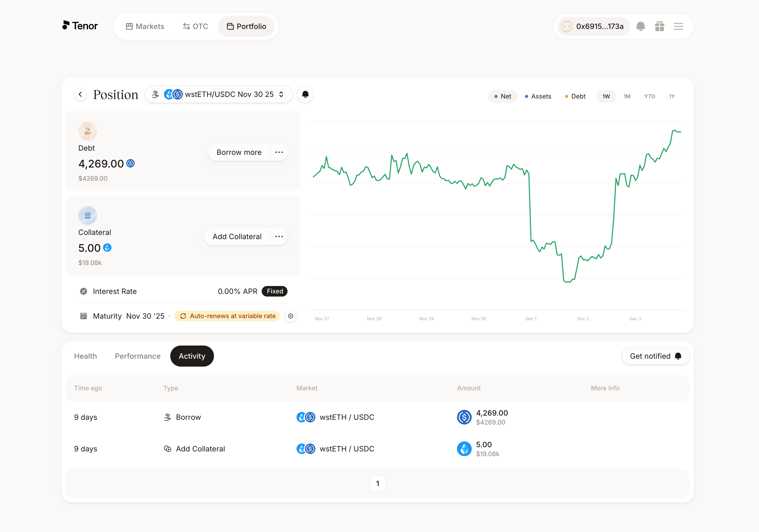Toggle the Assets chart series
Viewport: 759px width, 532px height.
(x=538, y=96)
